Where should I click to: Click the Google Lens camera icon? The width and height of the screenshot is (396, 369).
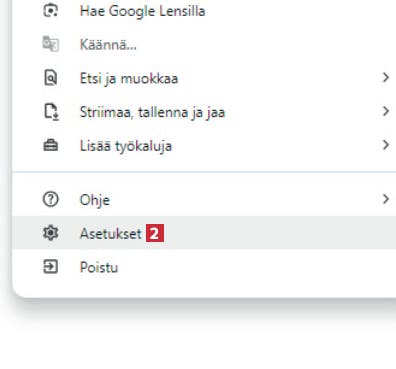point(51,11)
